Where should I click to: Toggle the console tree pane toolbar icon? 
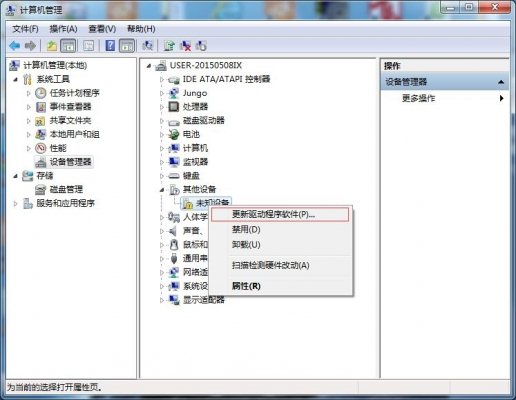(x=68, y=46)
